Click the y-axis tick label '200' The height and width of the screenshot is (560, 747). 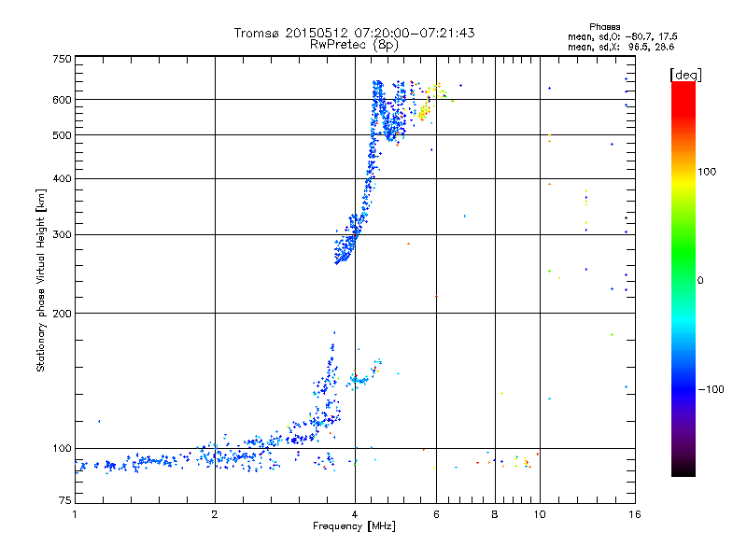tap(63, 314)
